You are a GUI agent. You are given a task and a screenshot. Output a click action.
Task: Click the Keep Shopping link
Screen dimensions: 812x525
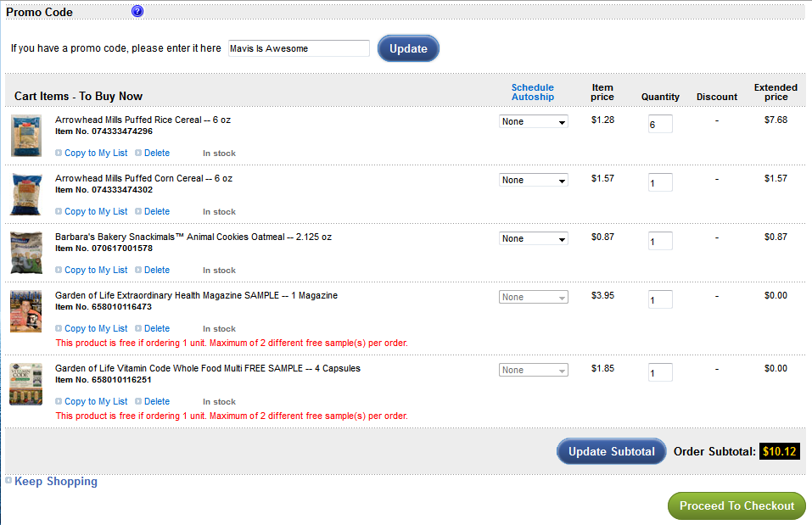point(55,482)
